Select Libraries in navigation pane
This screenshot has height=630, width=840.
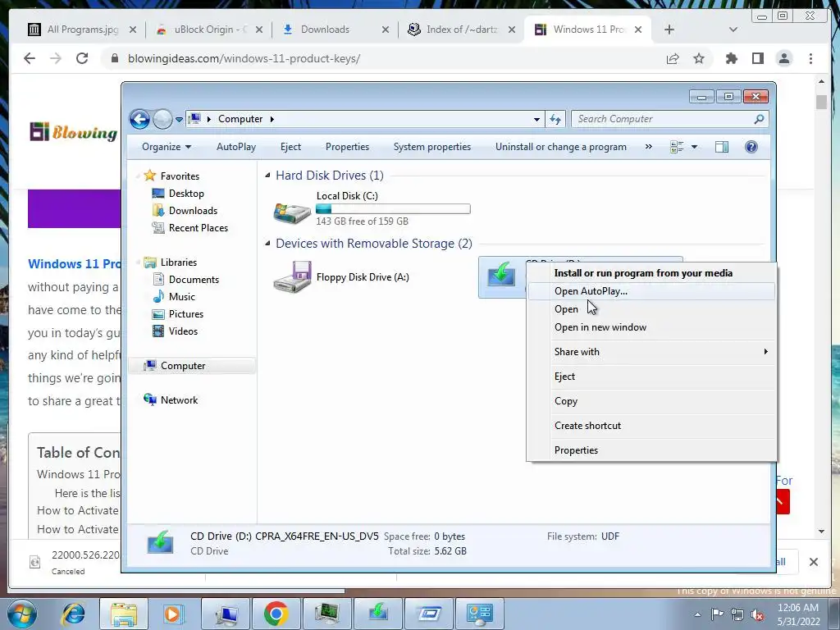pyautogui.click(x=178, y=262)
